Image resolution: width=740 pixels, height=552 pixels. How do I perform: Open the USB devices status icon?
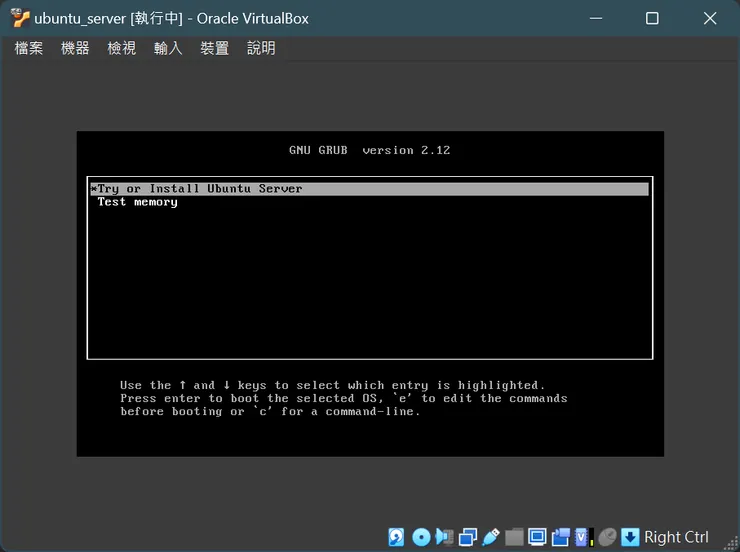click(x=491, y=537)
